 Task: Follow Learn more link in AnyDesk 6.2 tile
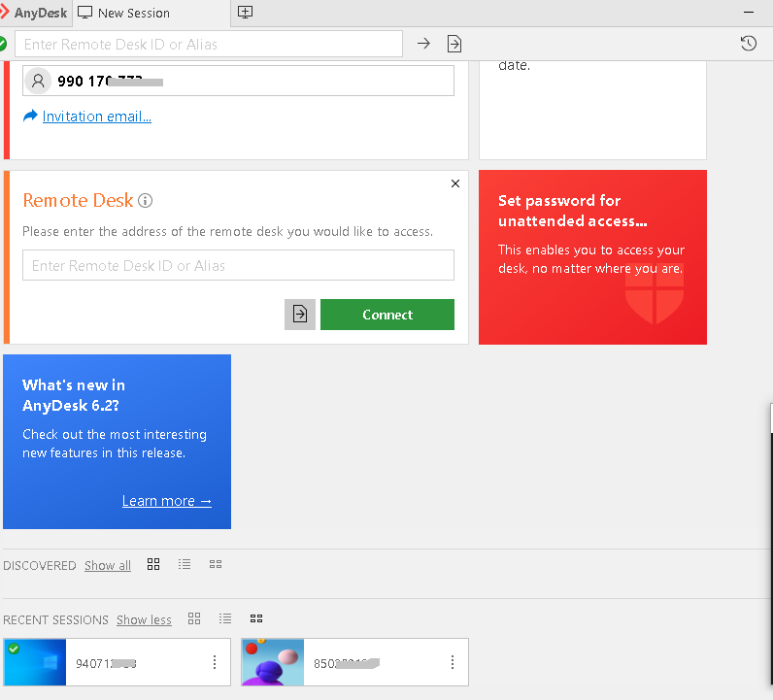[167, 501]
